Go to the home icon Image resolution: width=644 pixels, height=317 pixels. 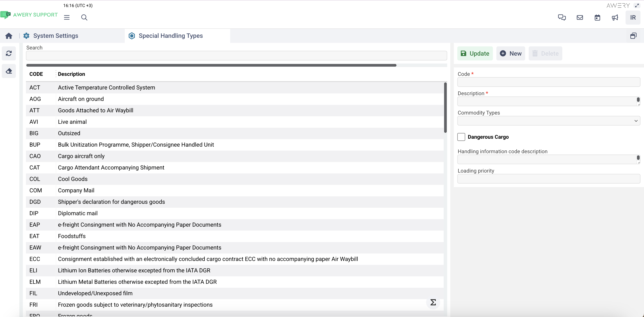pos(9,36)
